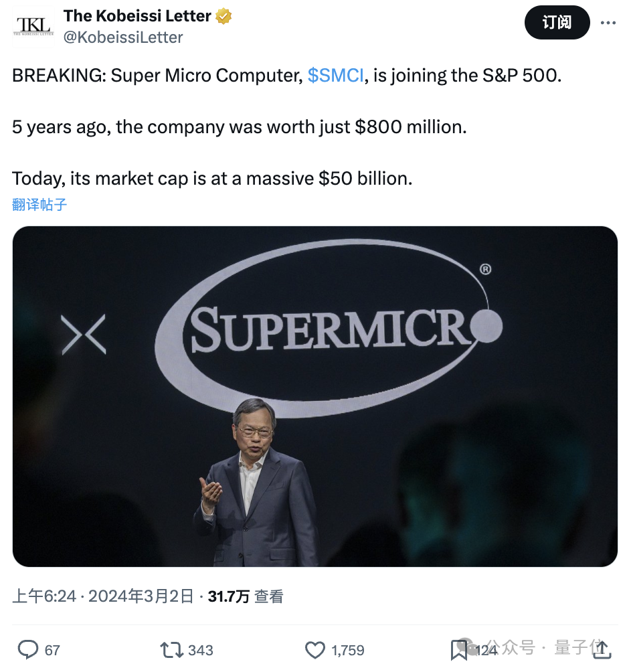Click the reply speech bubble icon

tap(27, 649)
